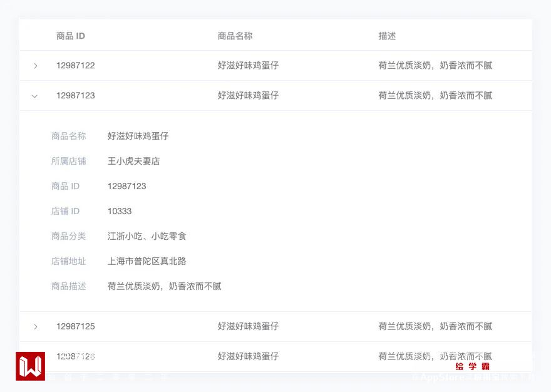
Task: Click the shop name 王小虎夫妻店
Action: click(x=133, y=162)
